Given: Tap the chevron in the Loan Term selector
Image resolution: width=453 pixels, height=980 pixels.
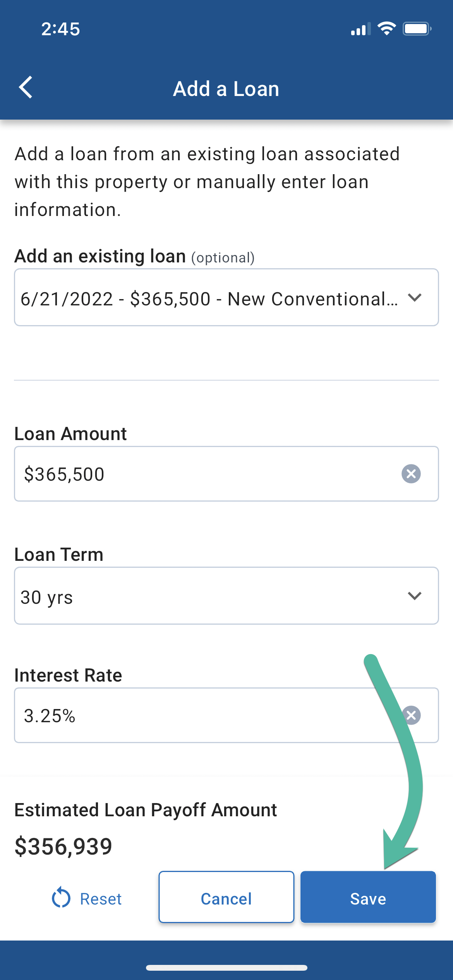Looking at the screenshot, I should click(x=414, y=596).
